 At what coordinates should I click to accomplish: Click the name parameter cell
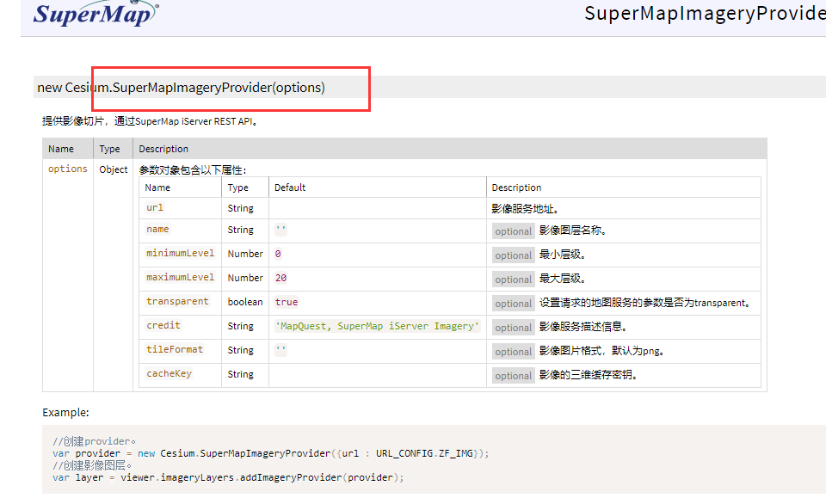coord(157,229)
